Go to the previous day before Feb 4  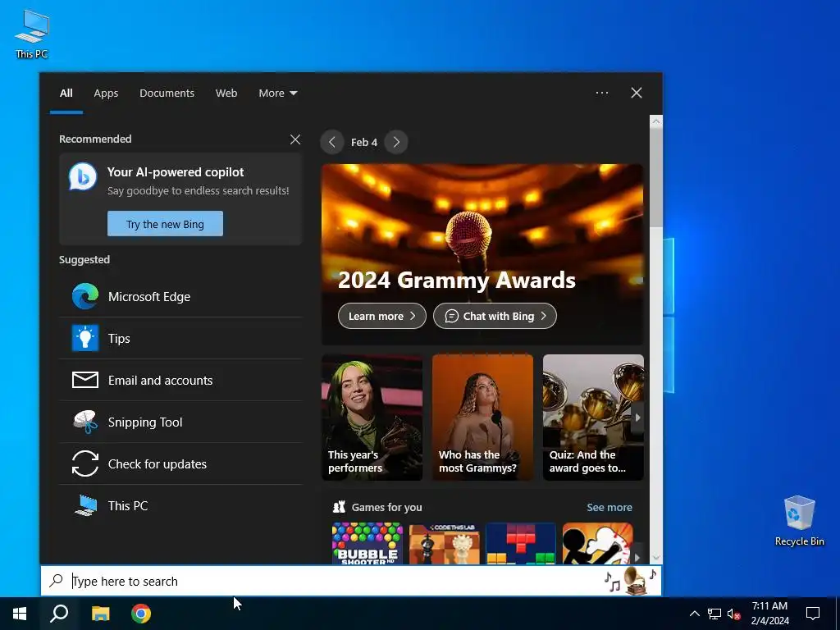(x=332, y=142)
